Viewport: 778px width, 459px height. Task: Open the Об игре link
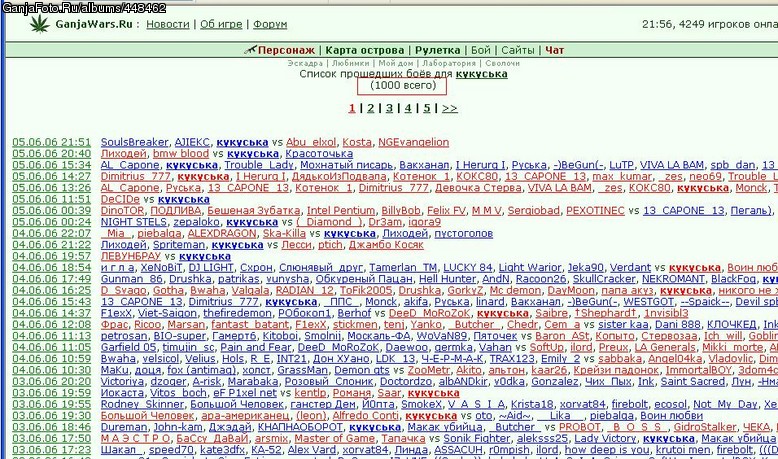tap(221, 24)
